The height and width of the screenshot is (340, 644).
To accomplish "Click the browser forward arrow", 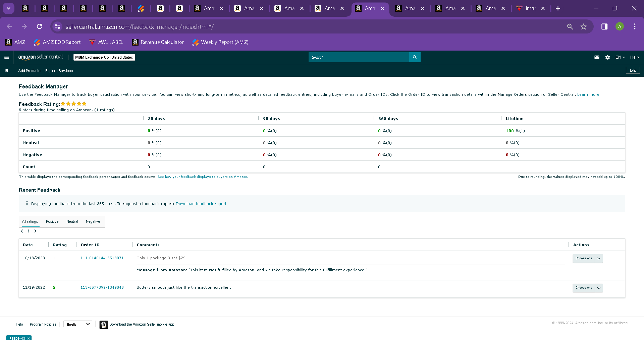I will (24, 26).
